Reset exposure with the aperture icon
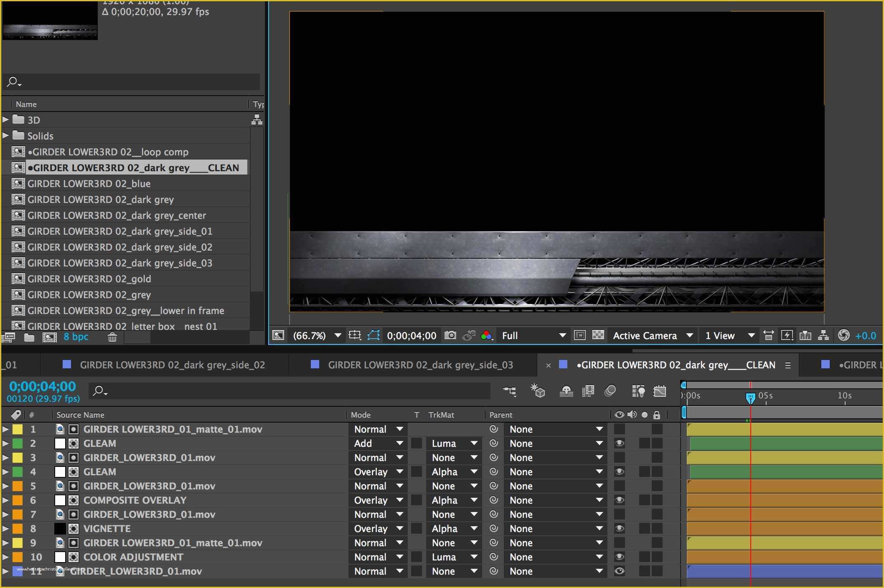Image resolution: width=884 pixels, height=588 pixels. [843, 335]
